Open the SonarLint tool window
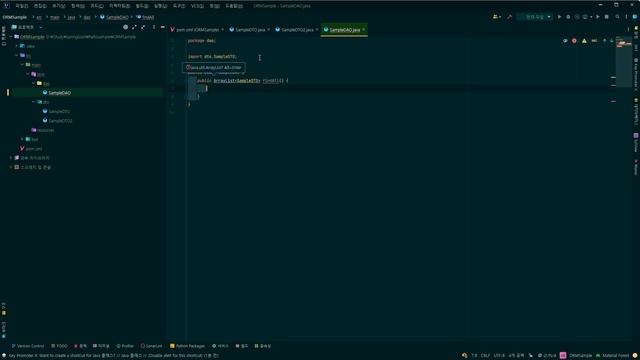Image resolution: width=640 pixels, height=360 pixels. 151,346
